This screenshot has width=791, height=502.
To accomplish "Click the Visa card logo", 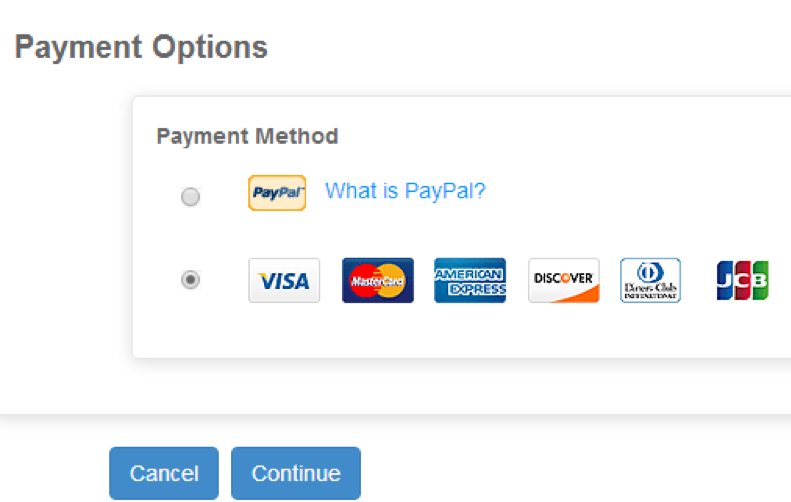I will tap(284, 281).
